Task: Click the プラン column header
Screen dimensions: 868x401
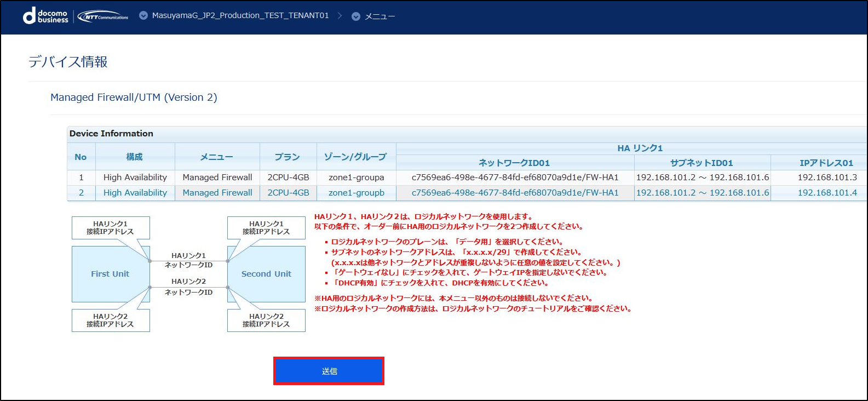Action: (x=288, y=157)
